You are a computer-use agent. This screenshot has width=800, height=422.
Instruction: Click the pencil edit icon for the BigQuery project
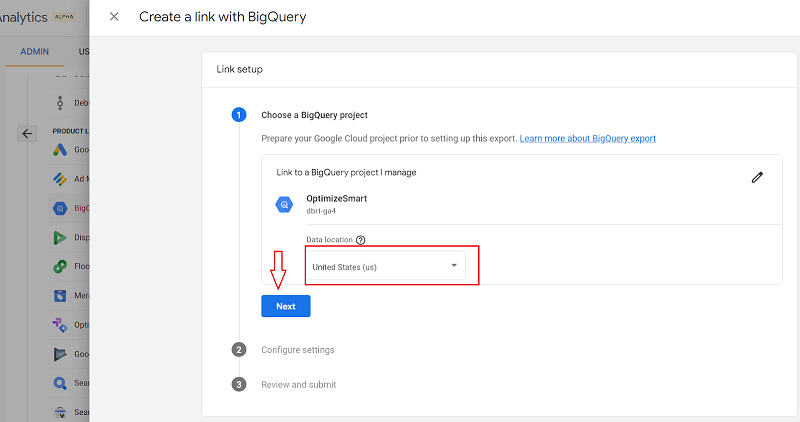pos(757,178)
